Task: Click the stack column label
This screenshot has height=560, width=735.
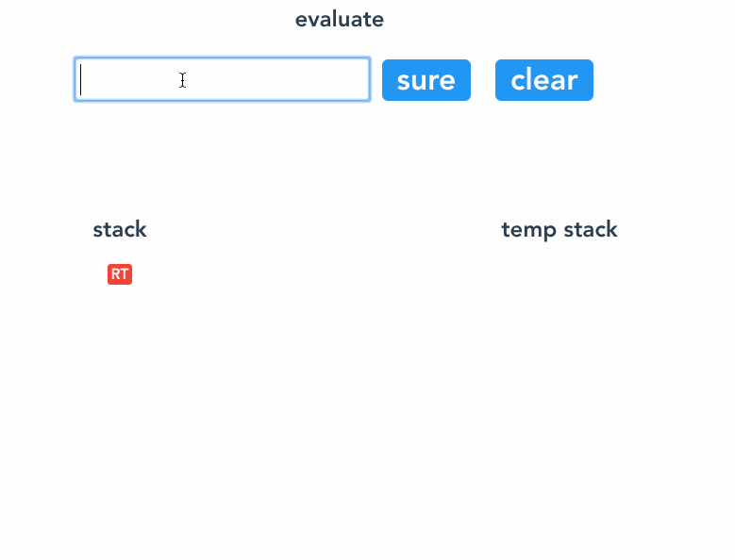Action: coord(120,229)
